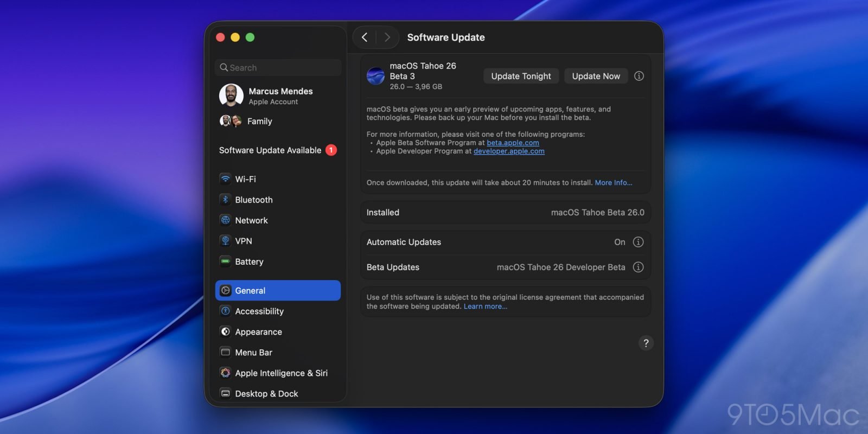Open Menu Bar settings pane

[x=253, y=353]
